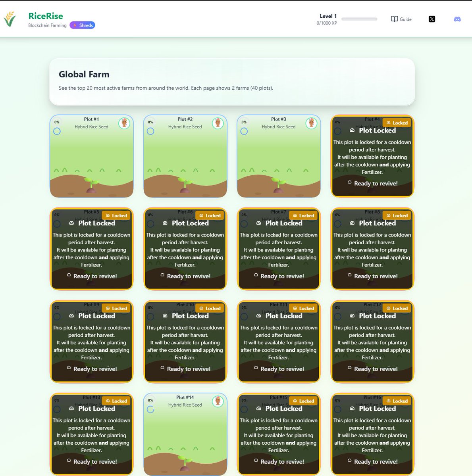Viewport: 472px width, 476px height.
Task: Click the Locked badge on Plot #9
Action: click(116, 308)
